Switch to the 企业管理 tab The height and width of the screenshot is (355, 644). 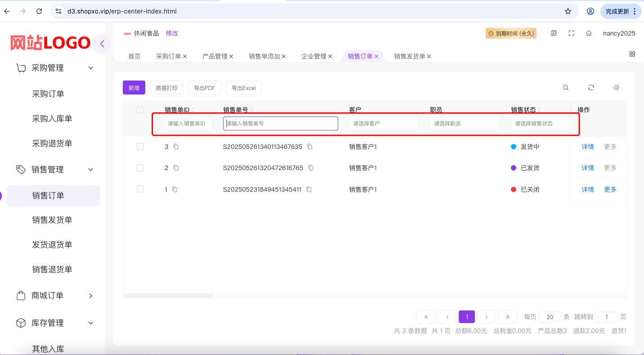point(314,56)
